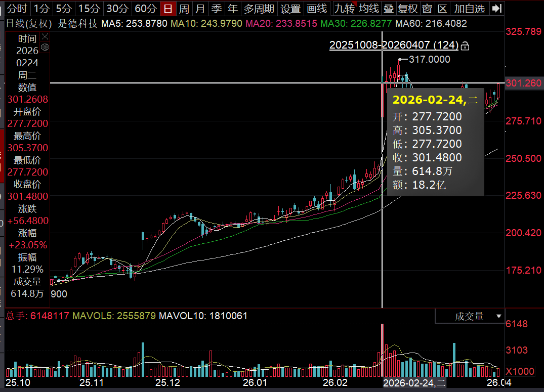Select the 60分 period
This screenshot has height=392, width=544.
click(145, 8)
